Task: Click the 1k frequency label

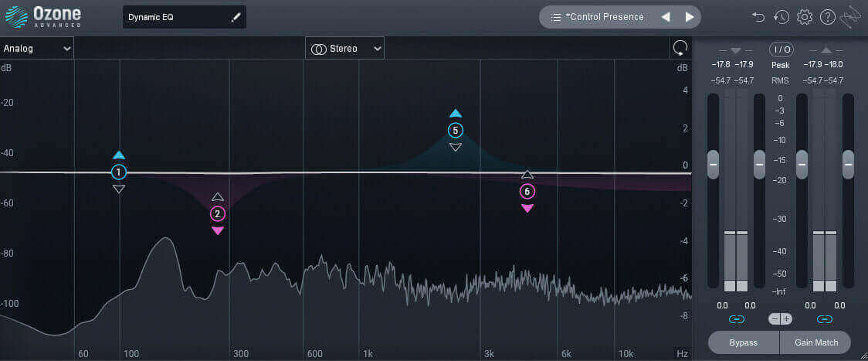Action: 368,354
